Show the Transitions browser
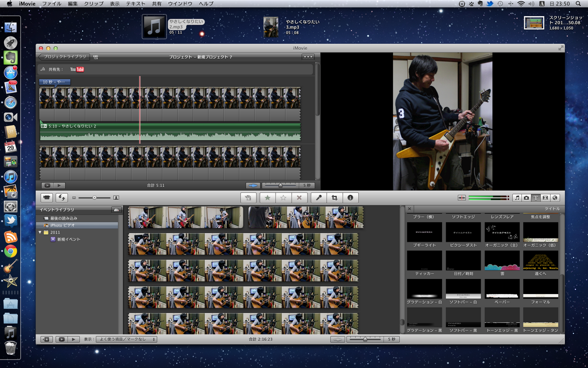 (x=545, y=198)
